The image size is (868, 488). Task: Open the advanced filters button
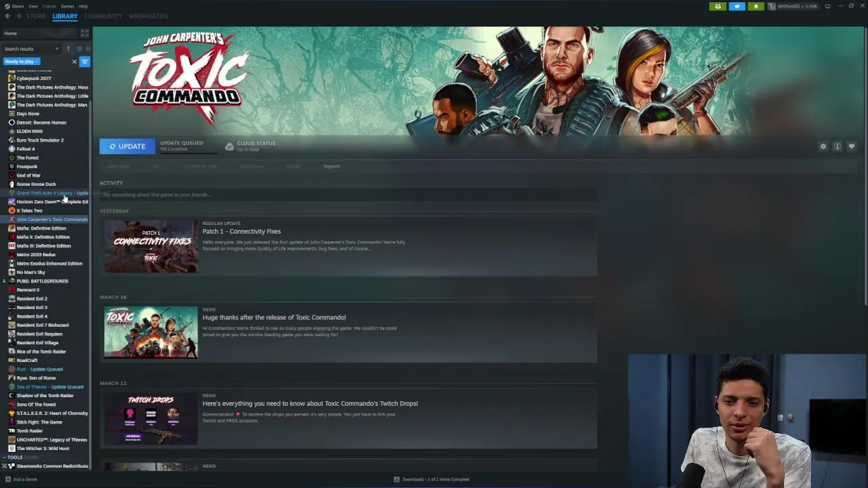[85, 62]
